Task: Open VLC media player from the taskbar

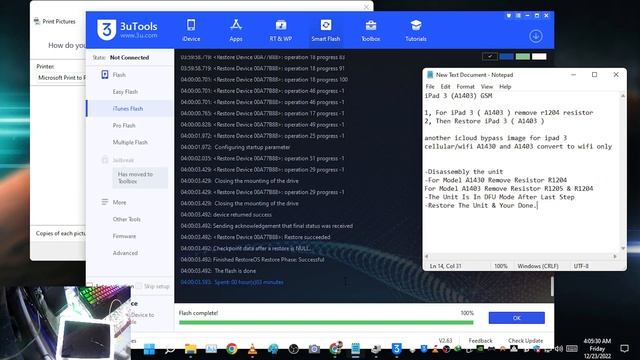Action: click(x=252, y=349)
